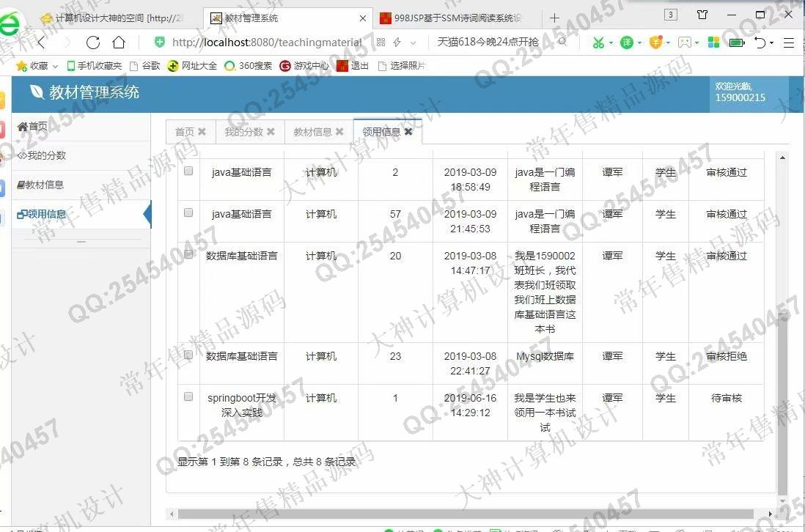Open the 360搜索 bookmark

point(249,66)
